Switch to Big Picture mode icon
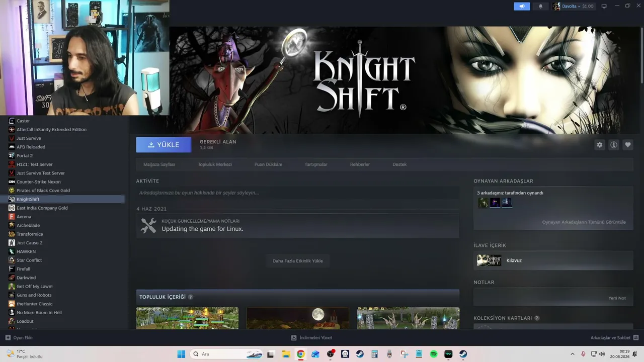Screen dimensions: 644x362 [604, 6]
